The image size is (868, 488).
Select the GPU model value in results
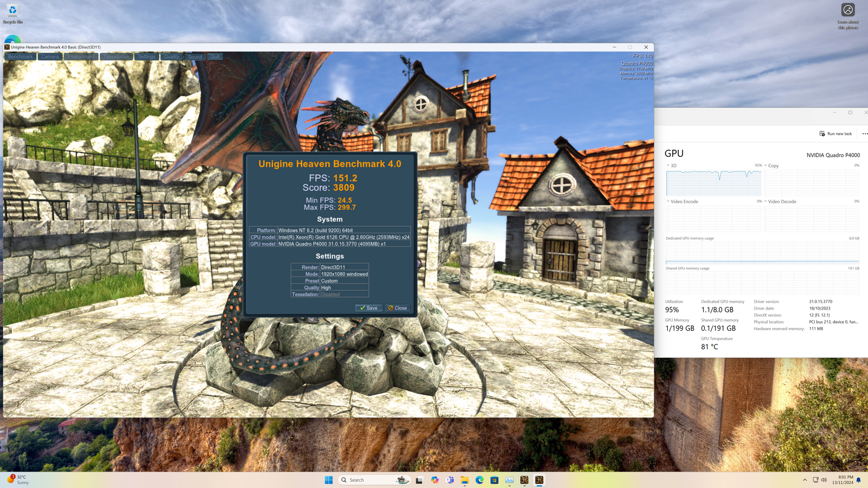pyautogui.click(x=332, y=244)
